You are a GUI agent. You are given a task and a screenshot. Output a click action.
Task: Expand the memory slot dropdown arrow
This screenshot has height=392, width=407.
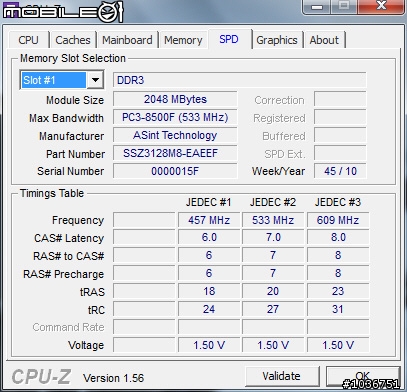click(95, 80)
